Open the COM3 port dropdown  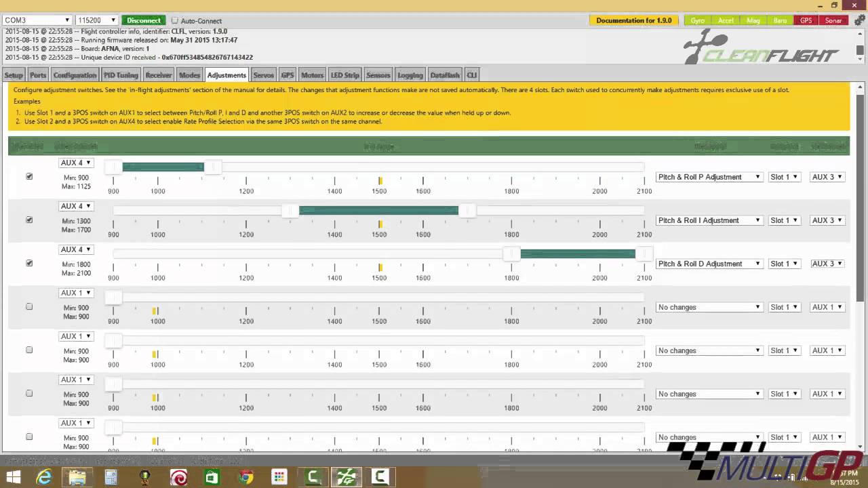37,20
